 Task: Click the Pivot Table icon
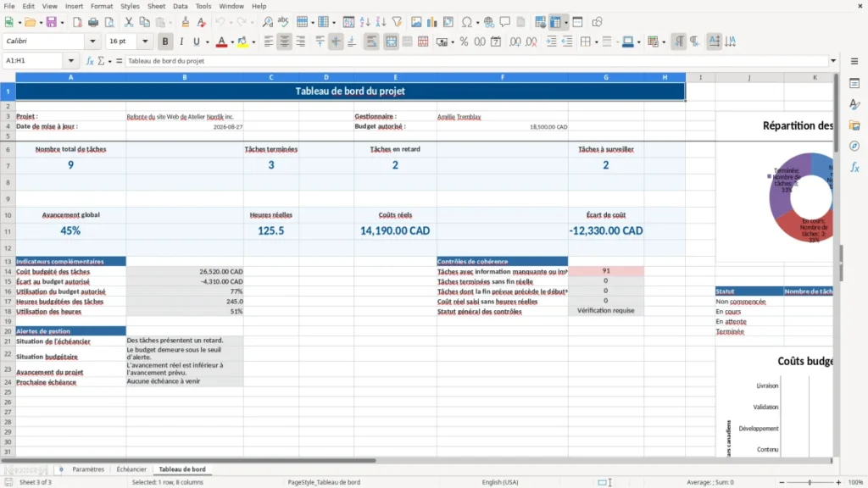(448, 22)
